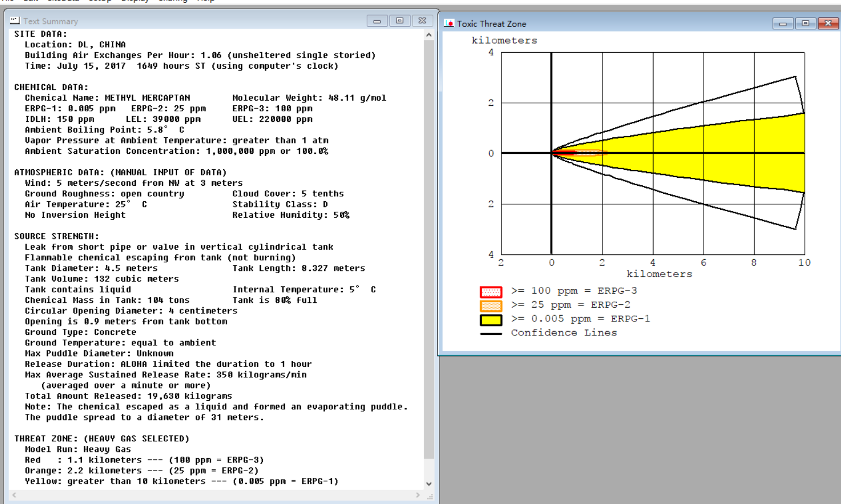
Task: Click 'Yellow: greater than 10 kilometers' line
Action: 182,481
